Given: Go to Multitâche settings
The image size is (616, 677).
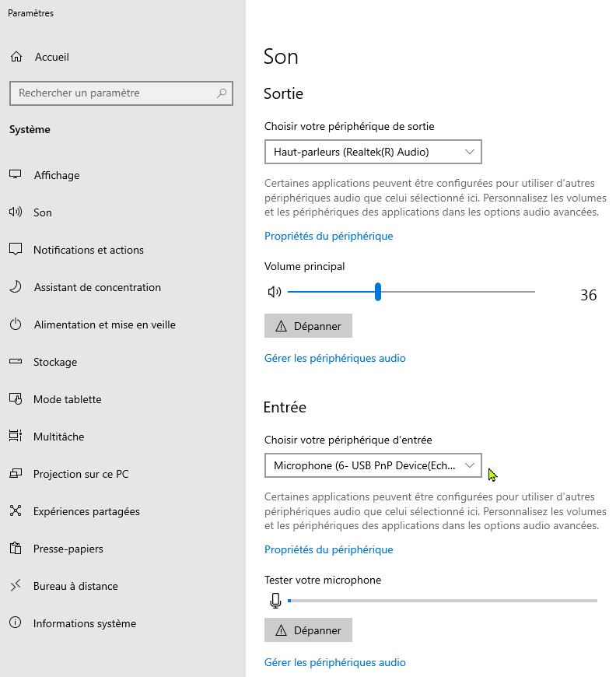Looking at the screenshot, I should point(58,437).
